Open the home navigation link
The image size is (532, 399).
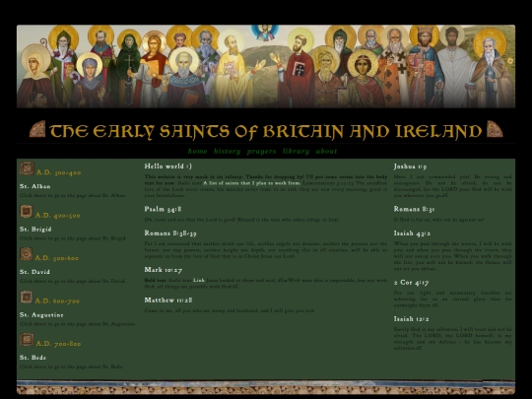click(x=197, y=152)
